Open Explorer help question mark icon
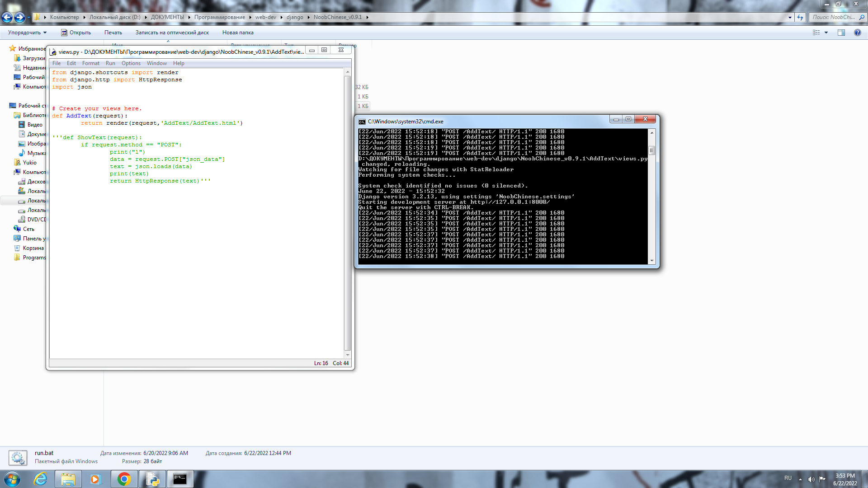This screenshot has height=488, width=868. click(858, 33)
